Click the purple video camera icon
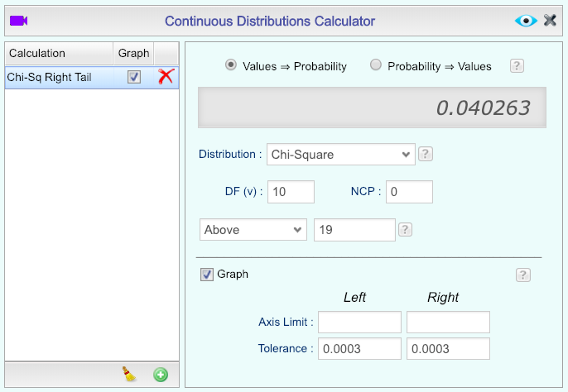Viewport: 568px width, 392px height. point(18,21)
